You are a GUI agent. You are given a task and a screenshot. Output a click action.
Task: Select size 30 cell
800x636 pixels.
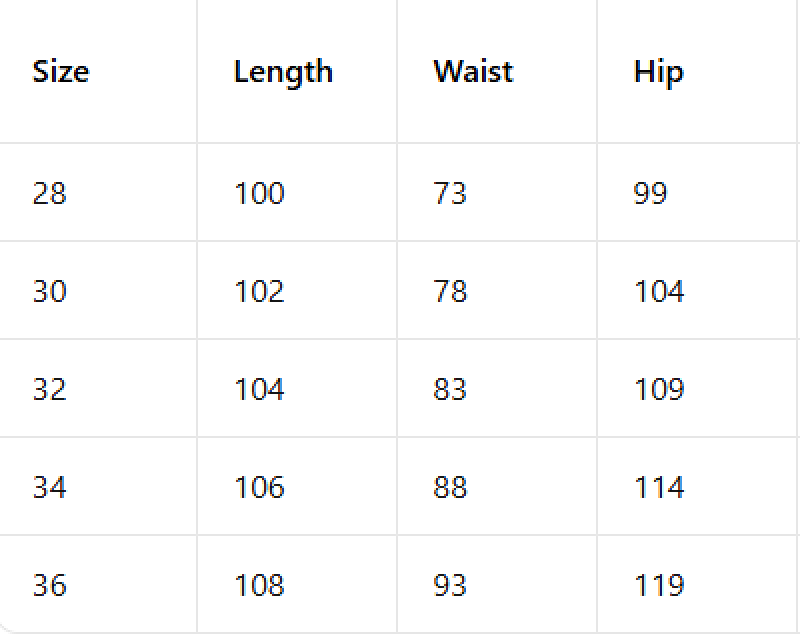49,291
